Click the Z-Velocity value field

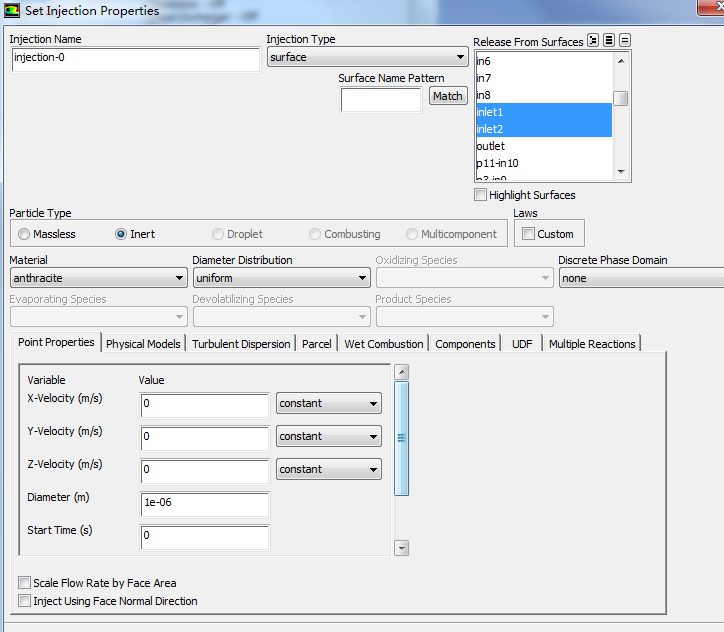[x=205, y=471]
